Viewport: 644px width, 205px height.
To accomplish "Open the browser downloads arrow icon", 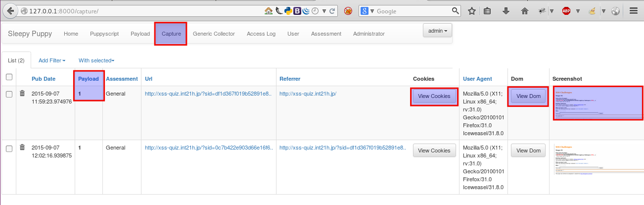I will tap(506, 11).
